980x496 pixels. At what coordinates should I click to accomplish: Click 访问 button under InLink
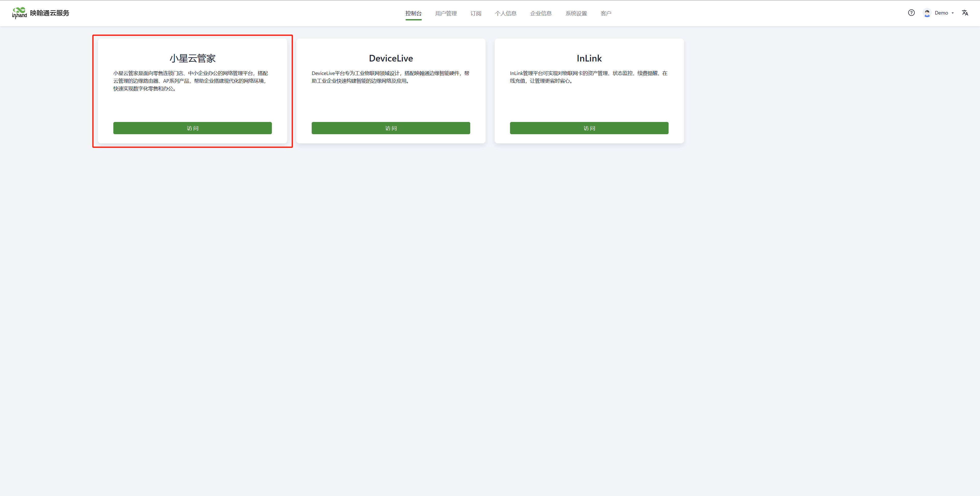click(x=589, y=128)
